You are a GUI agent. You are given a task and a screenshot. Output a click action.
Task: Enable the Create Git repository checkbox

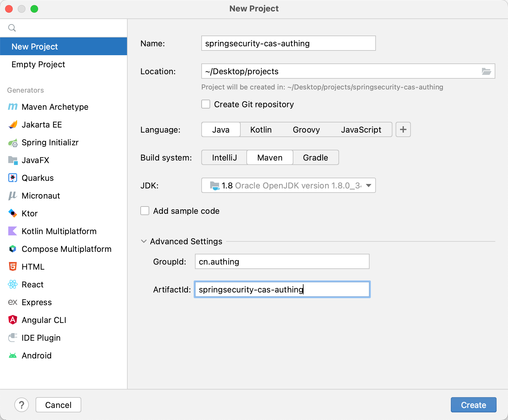pyautogui.click(x=206, y=104)
